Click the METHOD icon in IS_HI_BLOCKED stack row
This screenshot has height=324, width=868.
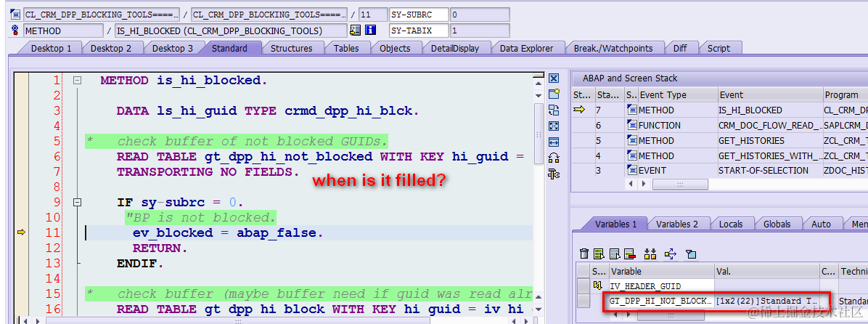(x=632, y=110)
